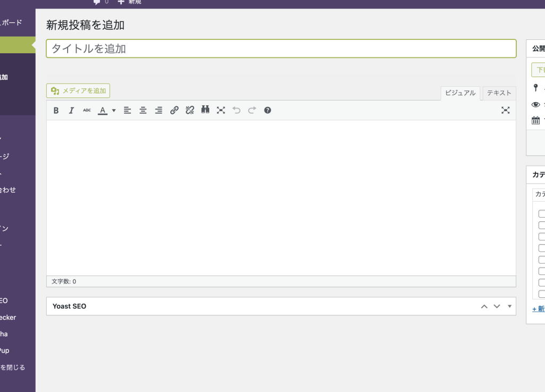This screenshot has width=545, height=392.
Task: Move the Yoast SEO panel down
Action: [497, 306]
